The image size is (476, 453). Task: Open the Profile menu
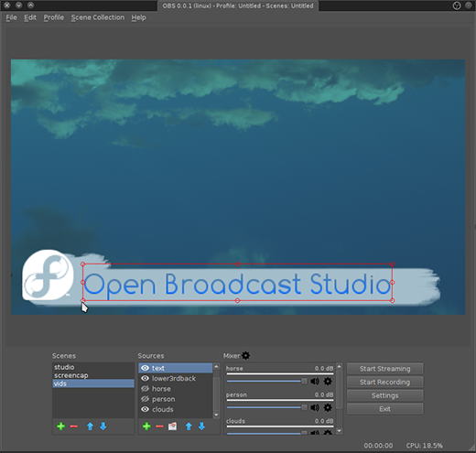(54, 17)
